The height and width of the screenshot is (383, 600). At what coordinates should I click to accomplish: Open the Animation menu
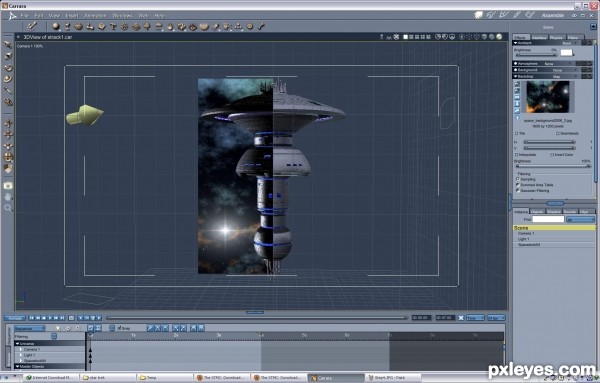coord(95,16)
